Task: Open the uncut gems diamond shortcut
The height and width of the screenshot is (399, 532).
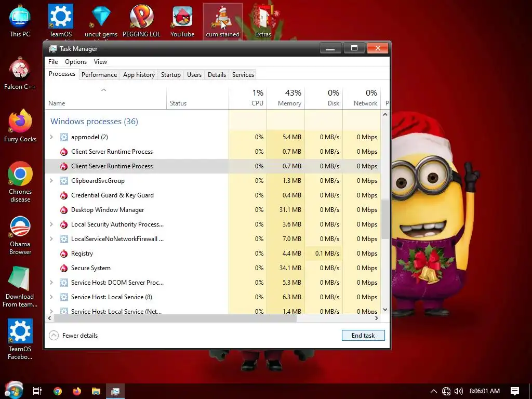Action: (x=101, y=21)
